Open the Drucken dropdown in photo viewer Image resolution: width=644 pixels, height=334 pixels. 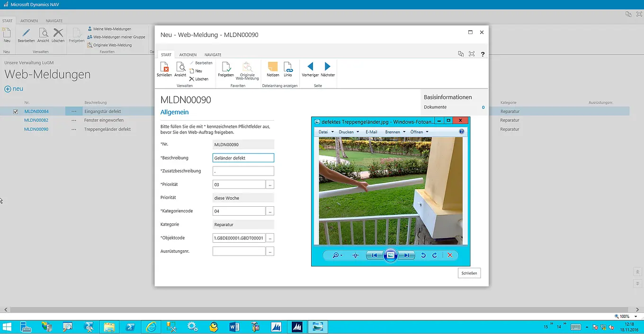click(349, 132)
